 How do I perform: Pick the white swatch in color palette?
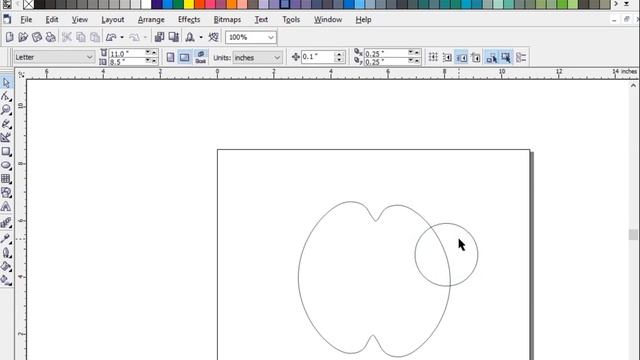tap(146, 4)
